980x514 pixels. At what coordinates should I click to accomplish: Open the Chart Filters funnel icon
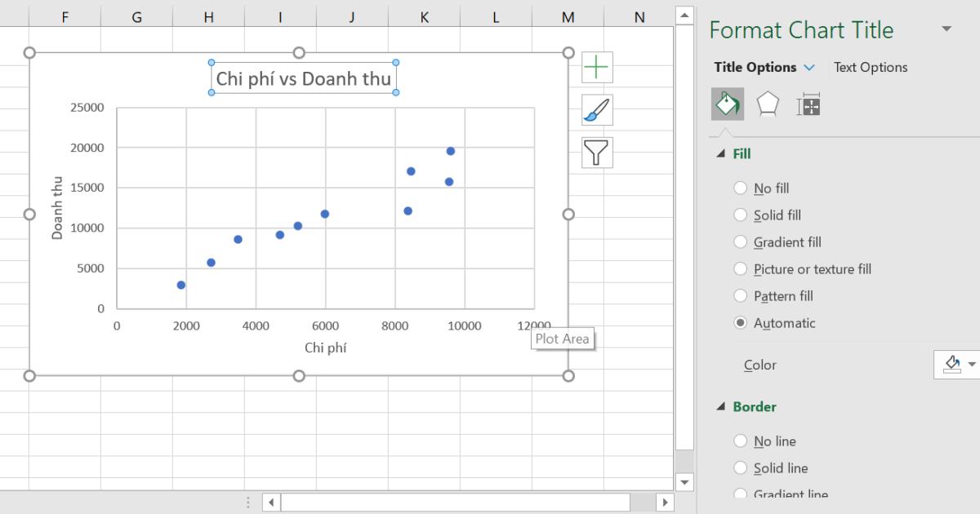[595, 153]
